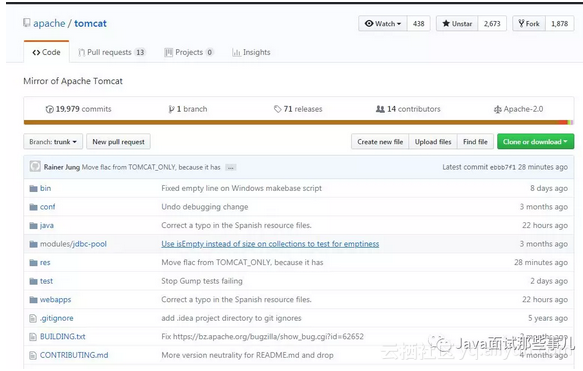View the 19,979 commits history
Screen dimensions: 583x371
[x=78, y=109]
